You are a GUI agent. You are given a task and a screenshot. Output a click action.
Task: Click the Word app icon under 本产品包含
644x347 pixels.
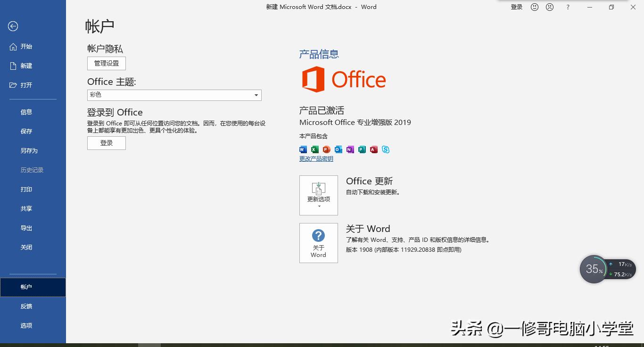click(x=303, y=149)
